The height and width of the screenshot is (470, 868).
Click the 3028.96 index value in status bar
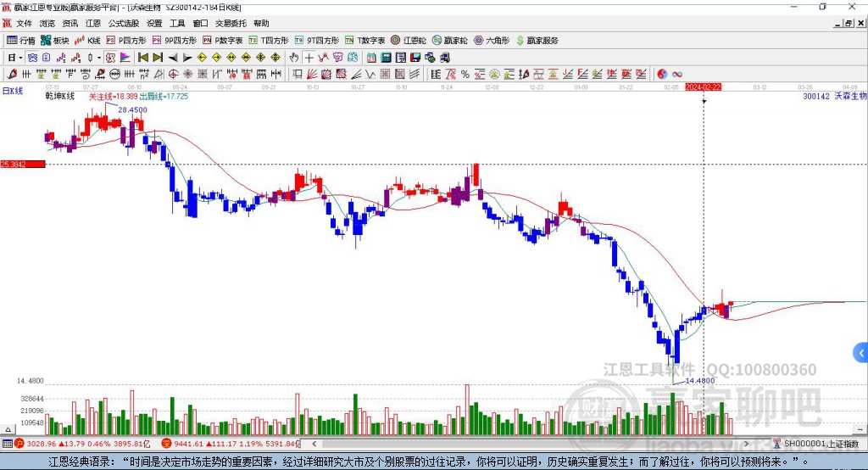(x=41, y=444)
